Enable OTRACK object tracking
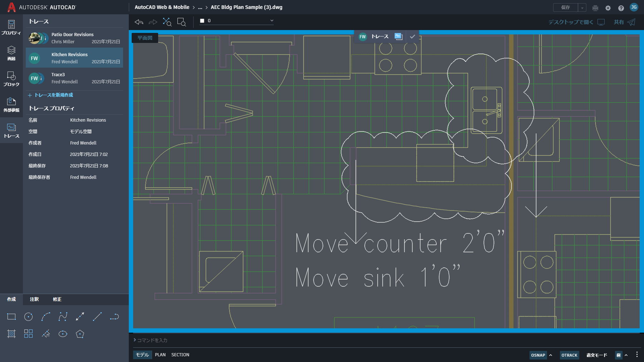The image size is (644, 362). 569,355
